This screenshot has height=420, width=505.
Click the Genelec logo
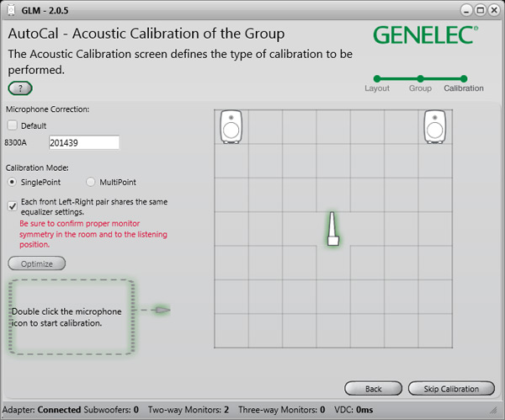pos(425,35)
